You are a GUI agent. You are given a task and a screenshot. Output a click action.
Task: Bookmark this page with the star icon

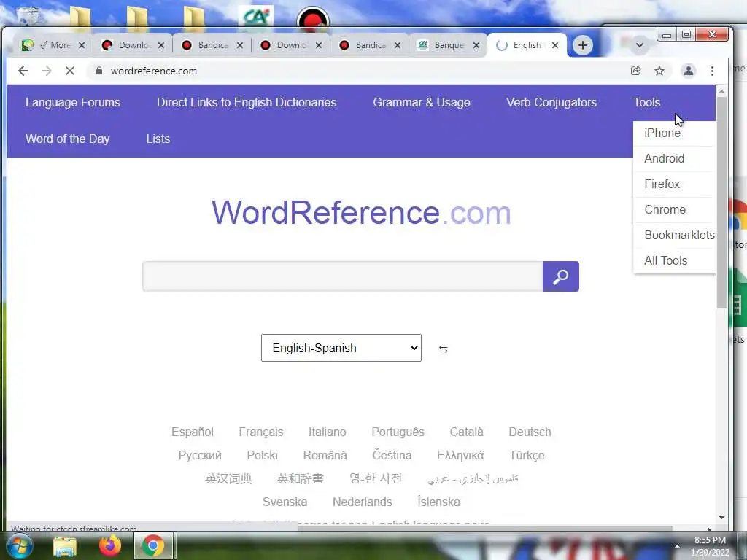point(659,71)
